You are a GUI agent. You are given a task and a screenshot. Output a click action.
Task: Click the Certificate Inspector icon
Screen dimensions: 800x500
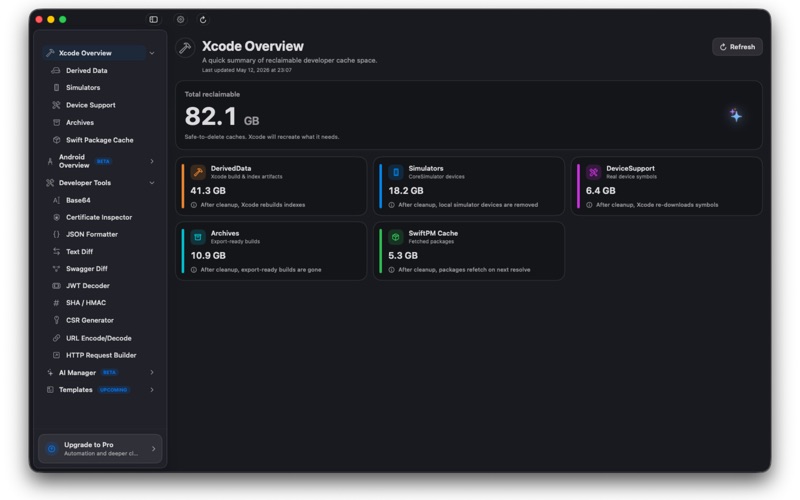coord(56,217)
